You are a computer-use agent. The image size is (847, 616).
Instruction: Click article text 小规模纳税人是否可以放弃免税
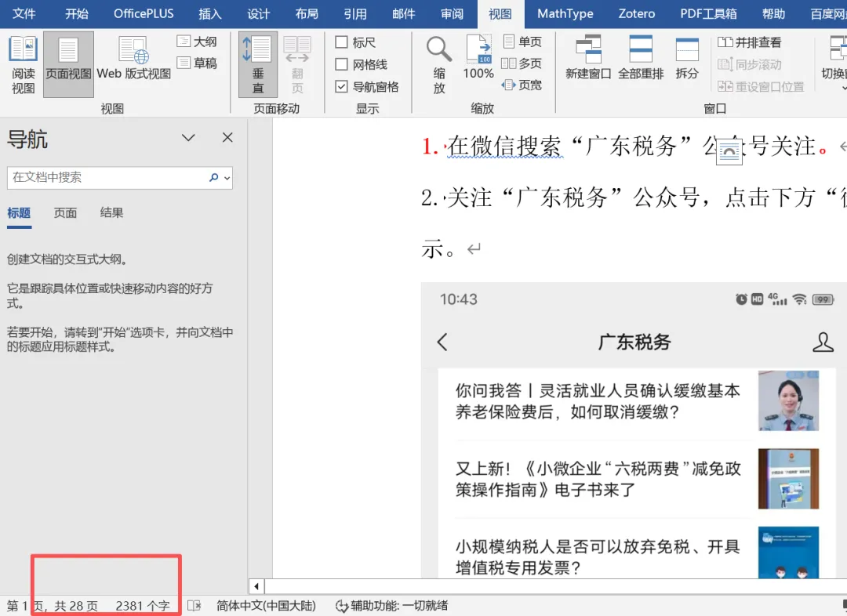598,557
